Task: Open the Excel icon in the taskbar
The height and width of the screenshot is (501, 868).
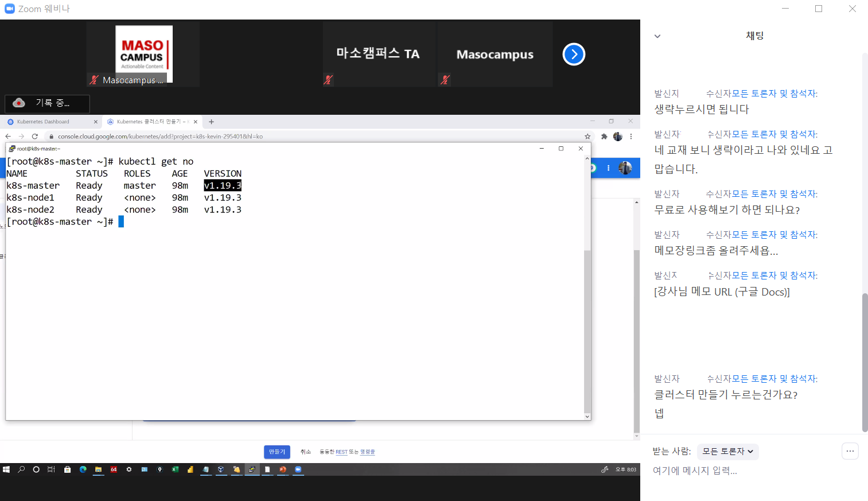Action: [x=175, y=469]
